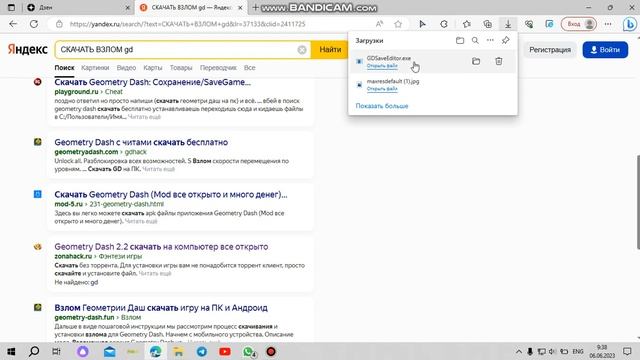Viewport: 640px width, 360px height.
Task: Open the playground.ru site link
Action: coord(76,92)
